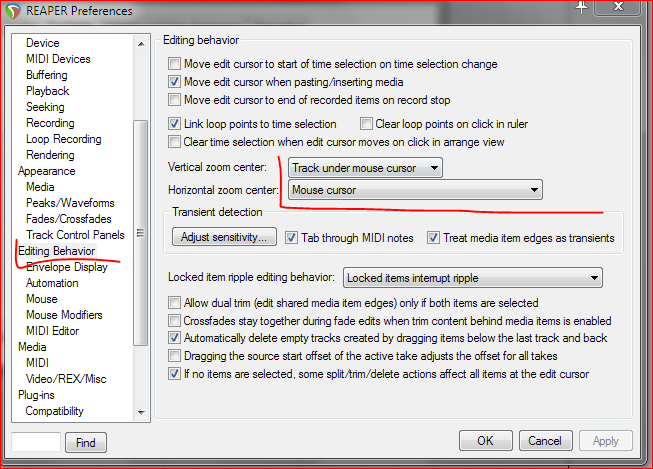
Task: Select Buffering in the preferences list
Action: pos(47,75)
